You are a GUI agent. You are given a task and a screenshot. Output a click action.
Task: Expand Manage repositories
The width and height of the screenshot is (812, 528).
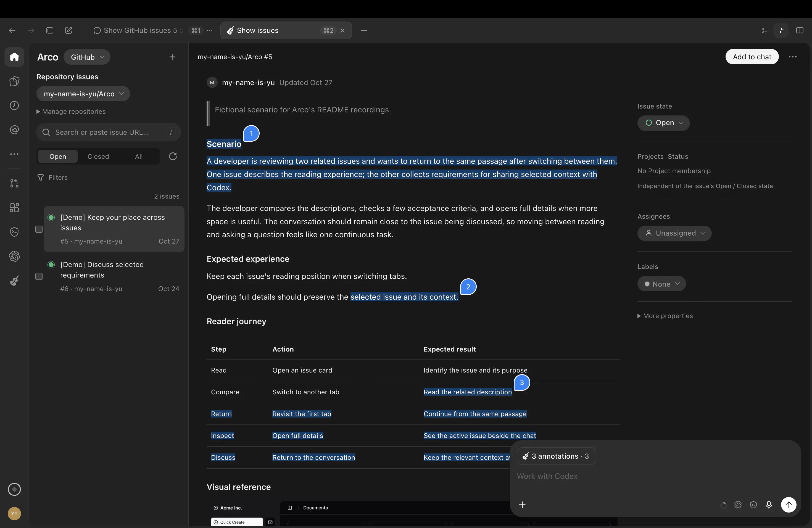click(x=71, y=112)
